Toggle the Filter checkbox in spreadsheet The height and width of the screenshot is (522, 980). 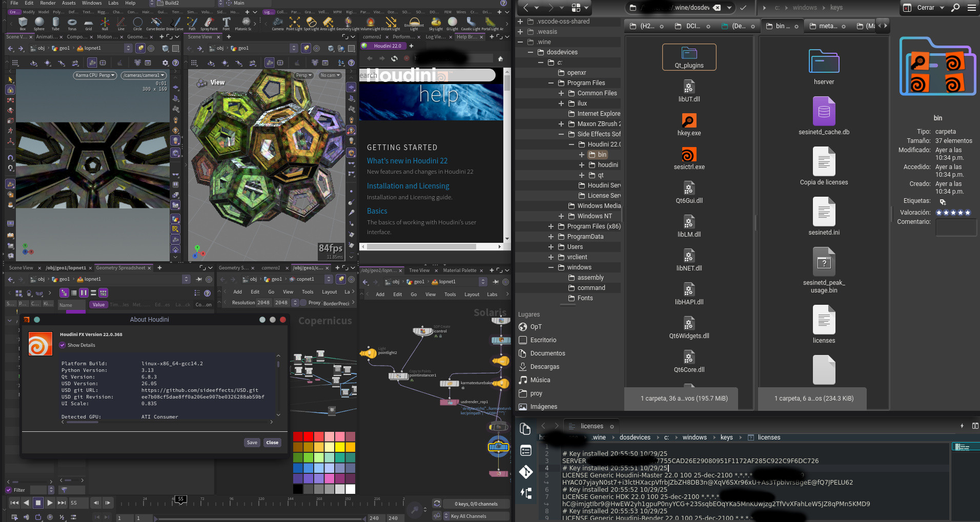click(x=9, y=490)
